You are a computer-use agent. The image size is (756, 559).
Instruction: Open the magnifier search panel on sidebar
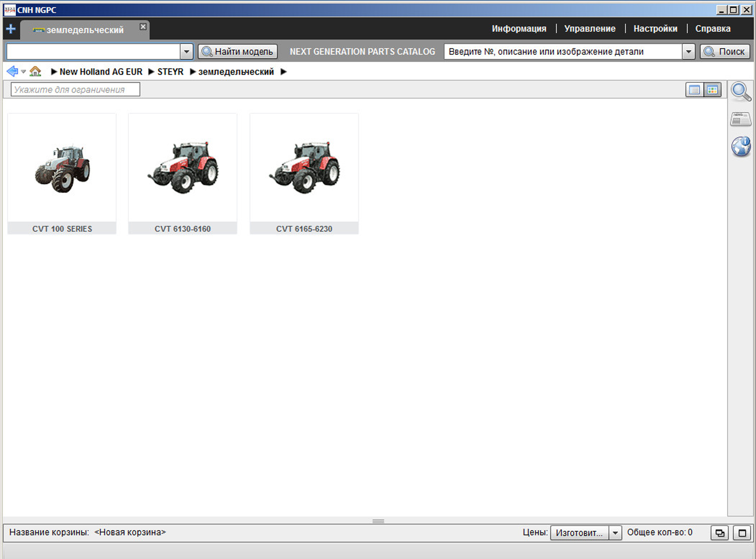tap(740, 91)
